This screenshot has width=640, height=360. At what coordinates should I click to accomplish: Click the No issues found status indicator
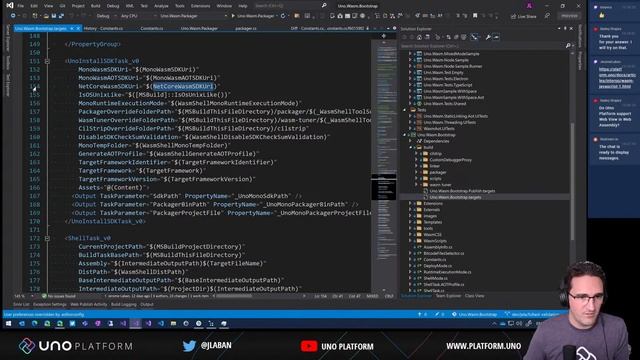(x=59, y=296)
